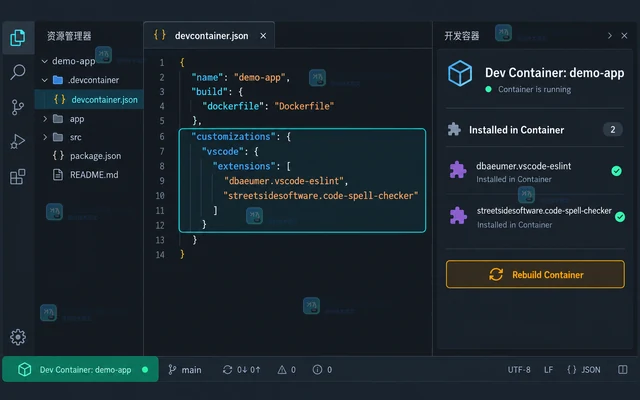The width and height of the screenshot is (640, 400).
Task: Click the git branch icon beside main
Action: (172, 370)
